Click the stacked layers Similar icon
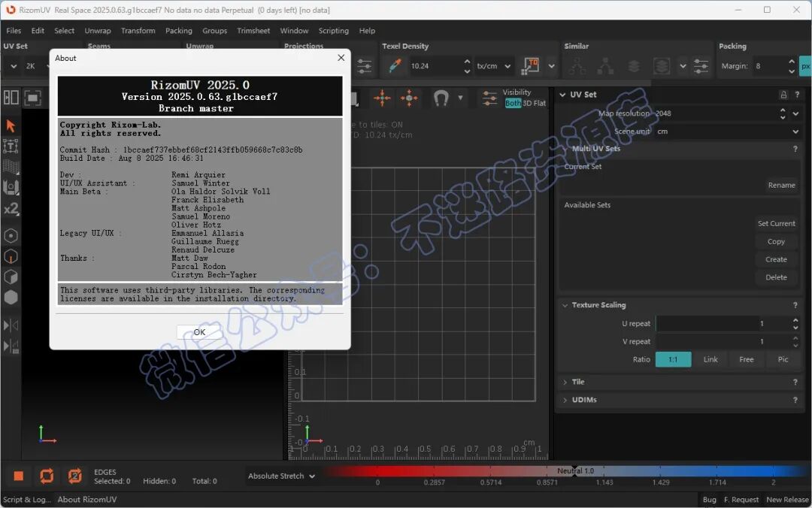 click(633, 66)
